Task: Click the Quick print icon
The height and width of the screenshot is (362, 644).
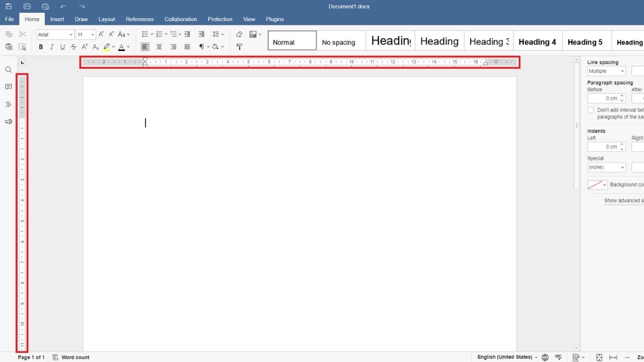Action: pyautogui.click(x=45, y=6)
